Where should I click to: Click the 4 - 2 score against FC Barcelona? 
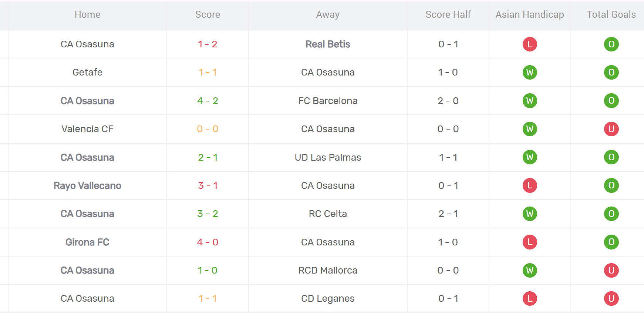click(x=208, y=101)
